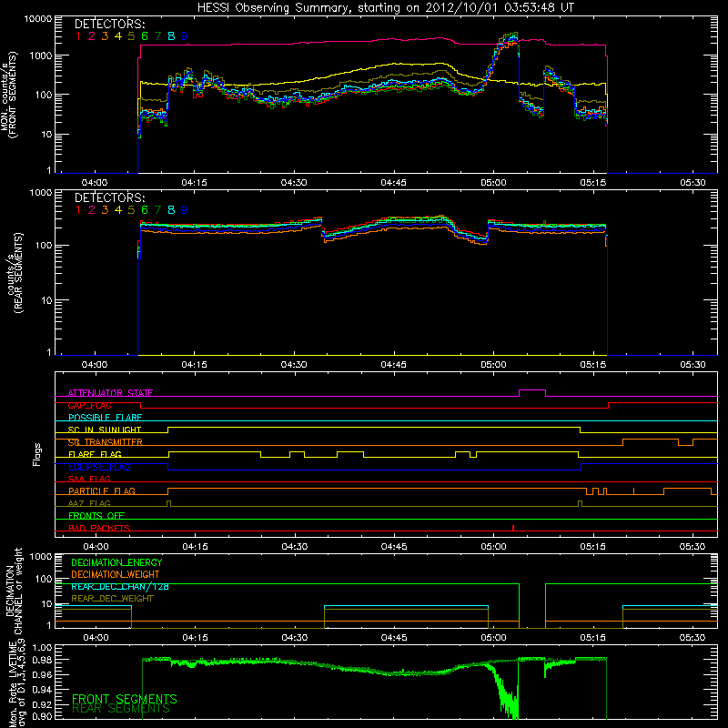Click the 05:00 tick label below the decimation panel
Screen dimensions: 728x728
click(493, 638)
